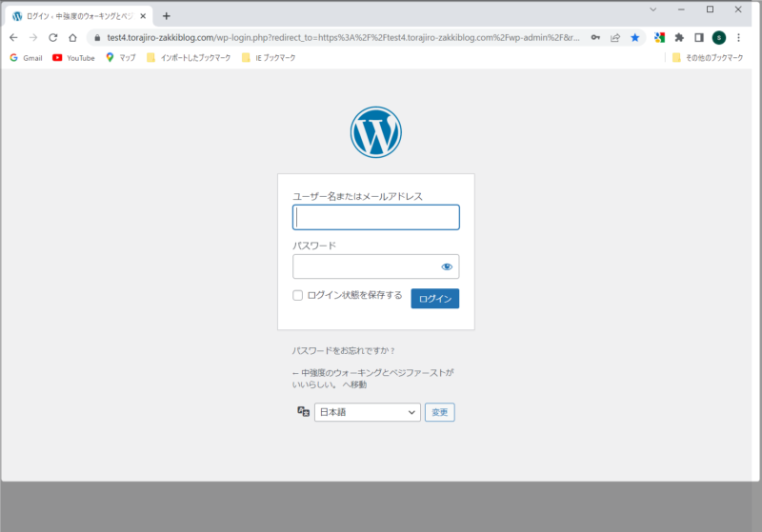Viewport: 762px width, 532px height.
Task: Click the WordPress logo above the login form
Action: (x=375, y=132)
